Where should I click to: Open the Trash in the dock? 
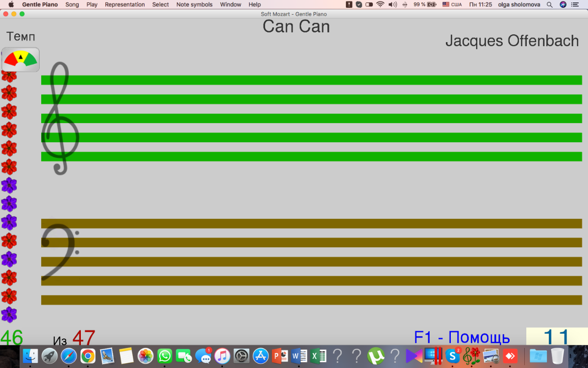(558, 356)
